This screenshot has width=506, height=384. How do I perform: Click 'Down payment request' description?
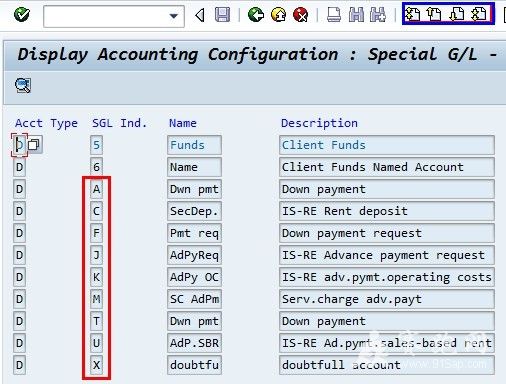tap(387, 233)
